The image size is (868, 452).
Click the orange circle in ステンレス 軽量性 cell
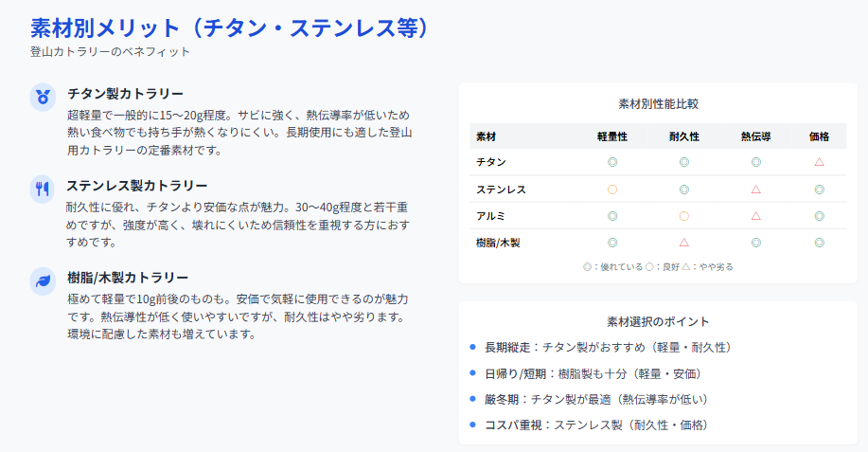point(612,190)
